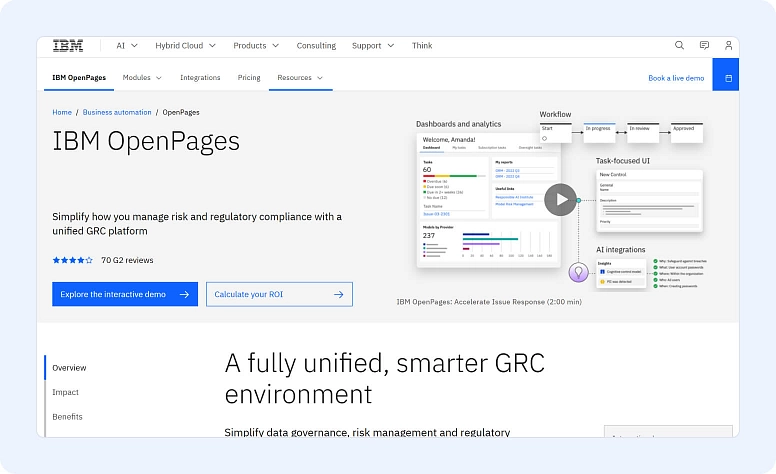
Task: Select Benefits in the side navigation
Action: tap(67, 417)
